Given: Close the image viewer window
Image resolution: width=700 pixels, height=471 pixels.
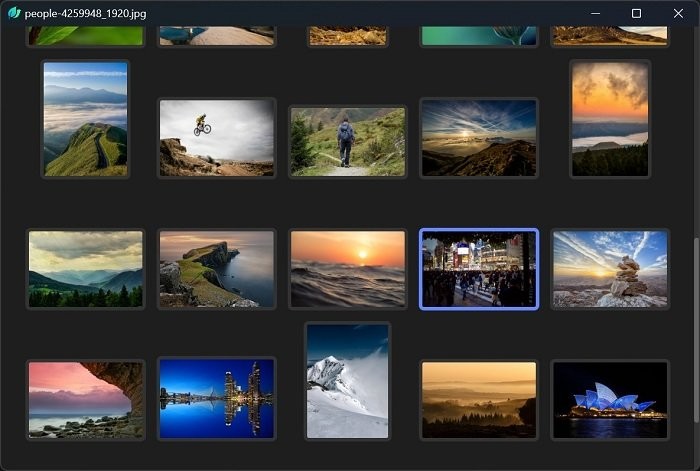Looking at the screenshot, I should (x=678, y=13).
